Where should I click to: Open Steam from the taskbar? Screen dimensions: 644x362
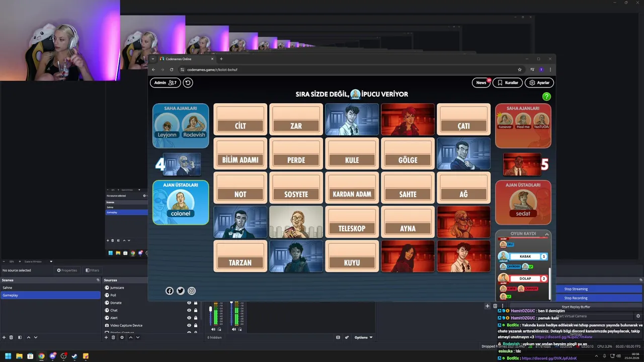click(74, 356)
